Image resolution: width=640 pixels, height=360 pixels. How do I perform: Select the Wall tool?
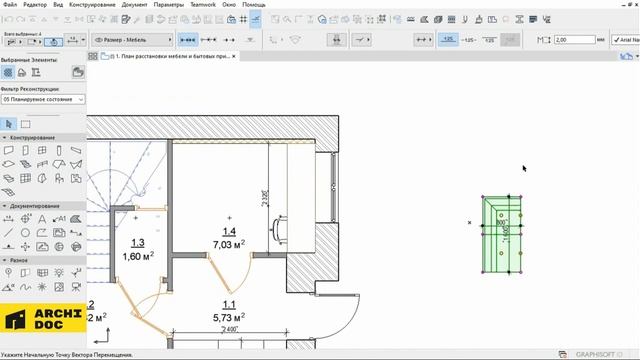[x=8, y=151]
